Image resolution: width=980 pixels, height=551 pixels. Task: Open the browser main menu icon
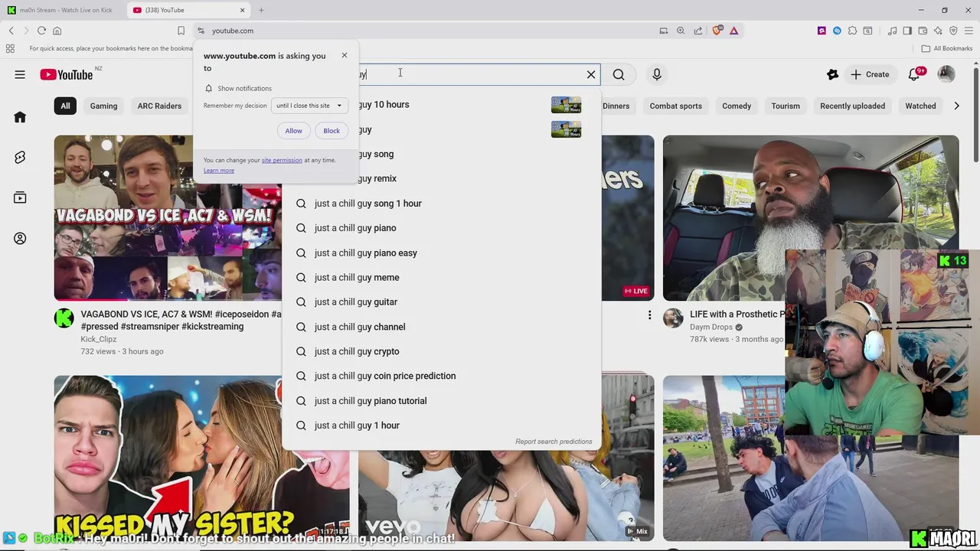[969, 31]
